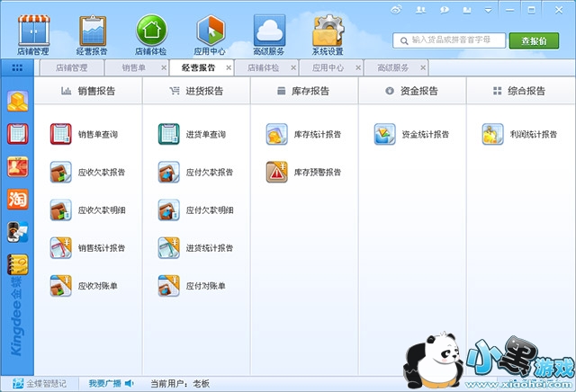576x392 pixels.
Task: Click the 综合报告 column header
Action: click(520, 91)
